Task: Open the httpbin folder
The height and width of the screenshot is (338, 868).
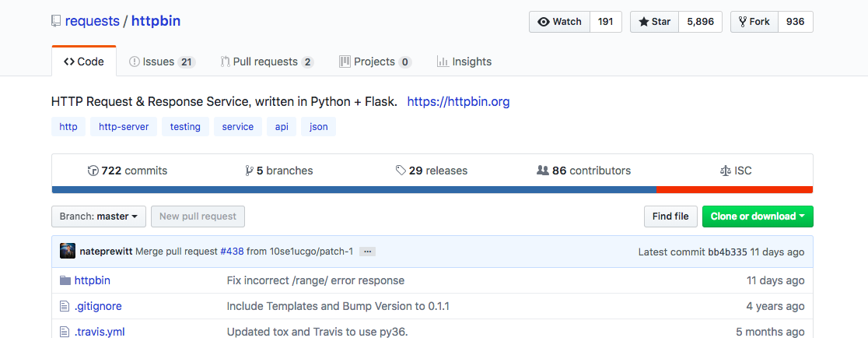Action: 93,280
